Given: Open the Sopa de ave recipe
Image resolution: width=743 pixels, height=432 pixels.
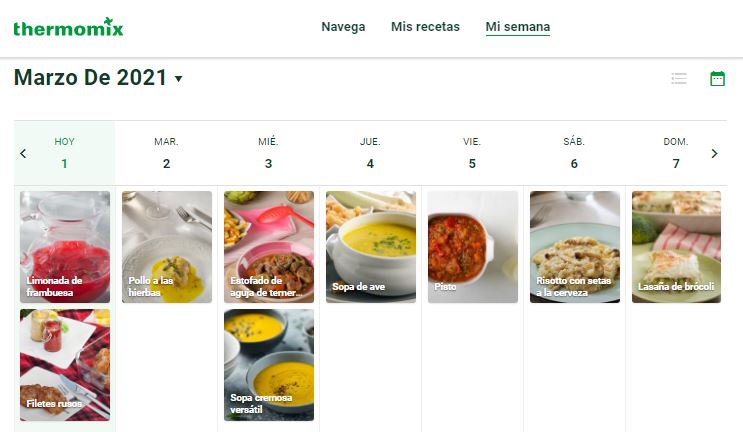Looking at the screenshot, I should coord(371,247).
